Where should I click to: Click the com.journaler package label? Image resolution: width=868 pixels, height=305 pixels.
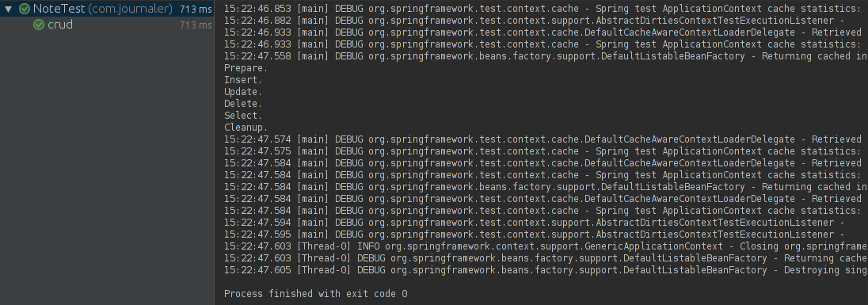131,9
